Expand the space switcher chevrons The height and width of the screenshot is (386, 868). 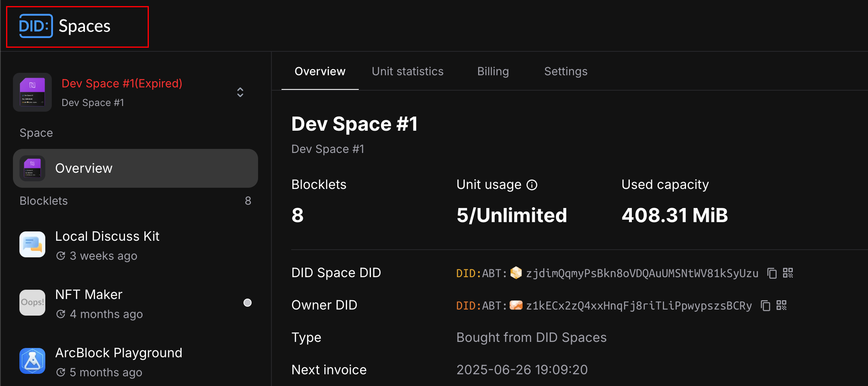240,92
